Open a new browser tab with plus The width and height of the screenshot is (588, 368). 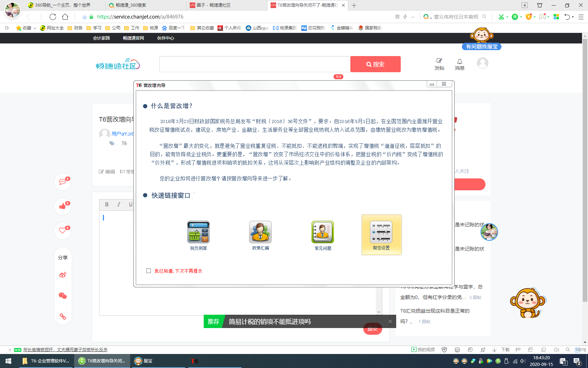pyautogui.click(x=354, y=5)
